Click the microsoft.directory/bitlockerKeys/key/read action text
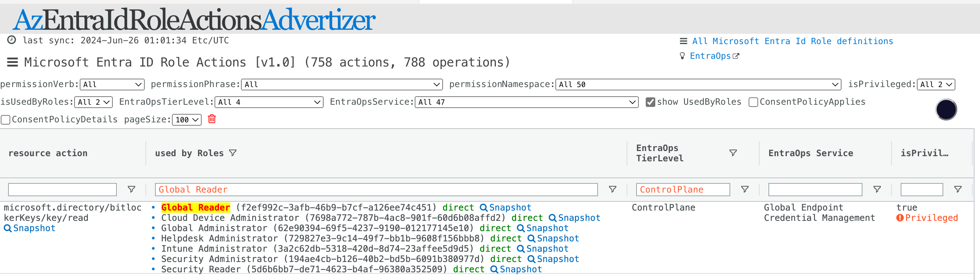The width and height of the screenshot is (980, 280). click(x=73, y=213)
